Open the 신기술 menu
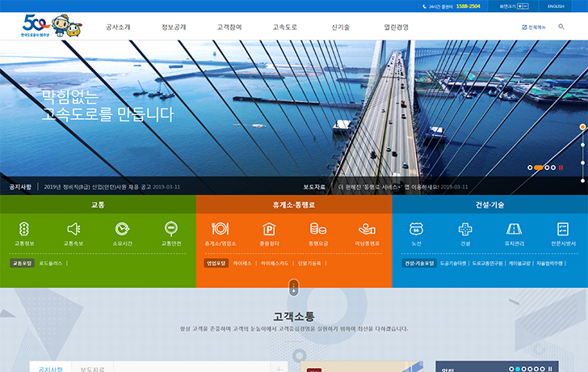Image resolution: width=588 pixels, height=372 pixels. [x=340, y=27]
